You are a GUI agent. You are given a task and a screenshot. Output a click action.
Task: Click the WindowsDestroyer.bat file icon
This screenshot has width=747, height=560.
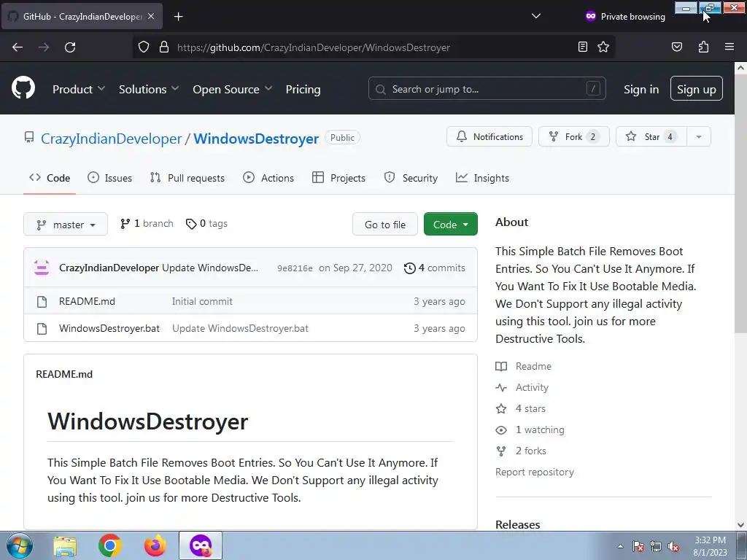[x=42, y=329]
